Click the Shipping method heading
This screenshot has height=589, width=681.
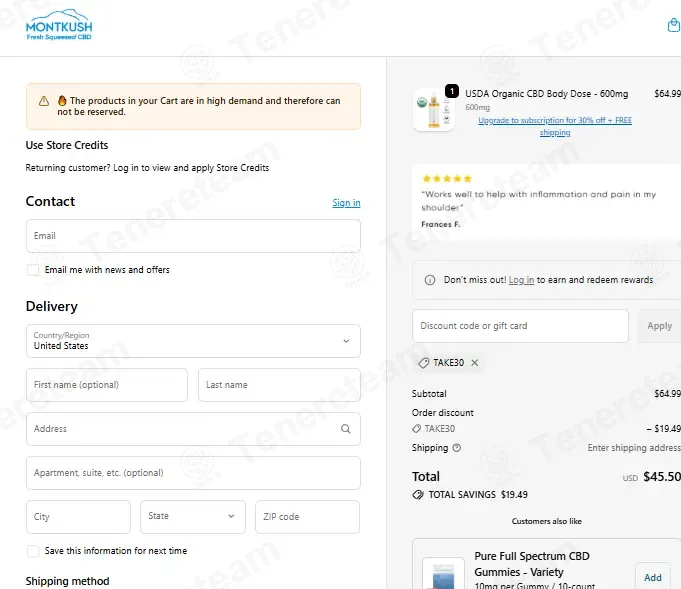click(67, 581)
